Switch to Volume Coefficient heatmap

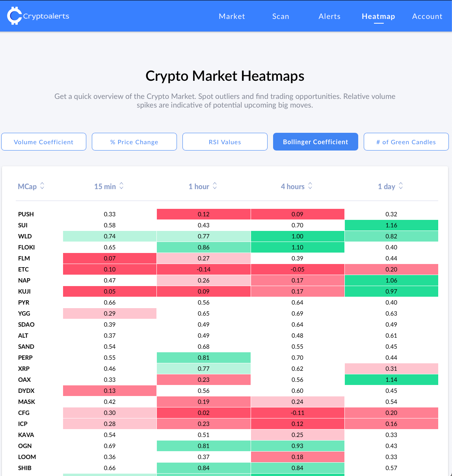[x=44, y=142]
